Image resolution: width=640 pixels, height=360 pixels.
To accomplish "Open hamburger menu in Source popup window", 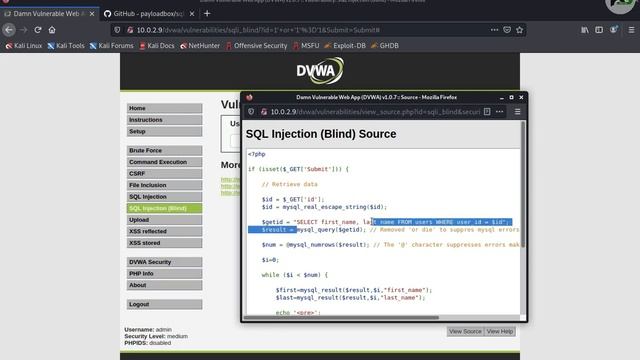I will coord(518,111).
